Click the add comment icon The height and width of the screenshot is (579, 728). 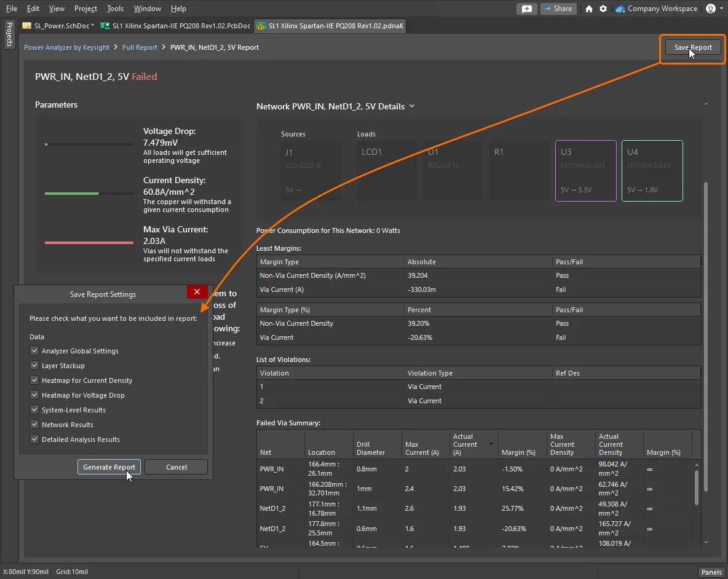[x=526, y=9]
